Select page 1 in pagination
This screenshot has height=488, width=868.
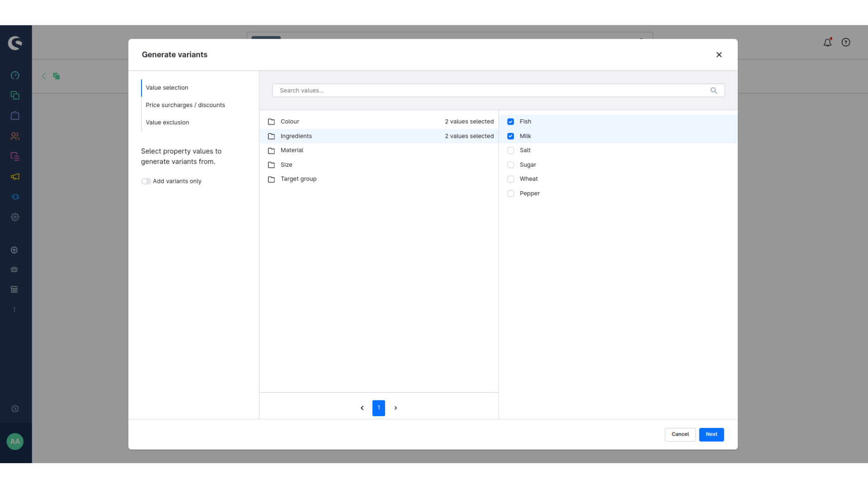[x=379, y=408]
